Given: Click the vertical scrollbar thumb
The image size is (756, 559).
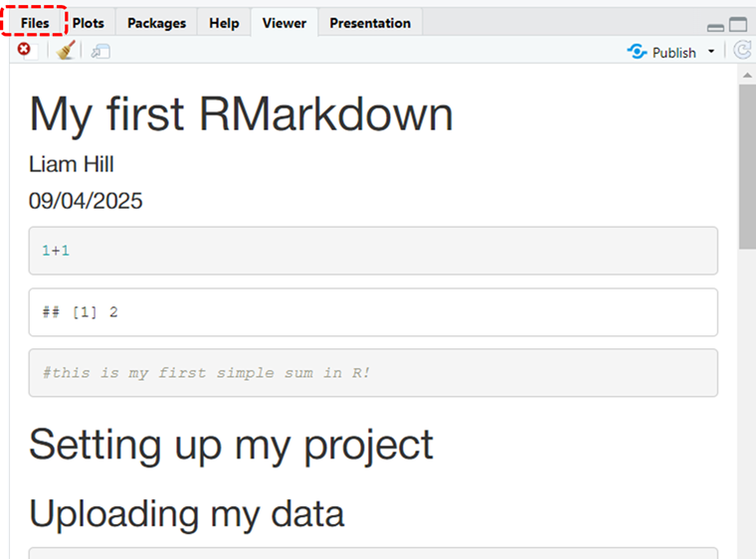Looking at the screenshot, I should (x=747, y=167).
